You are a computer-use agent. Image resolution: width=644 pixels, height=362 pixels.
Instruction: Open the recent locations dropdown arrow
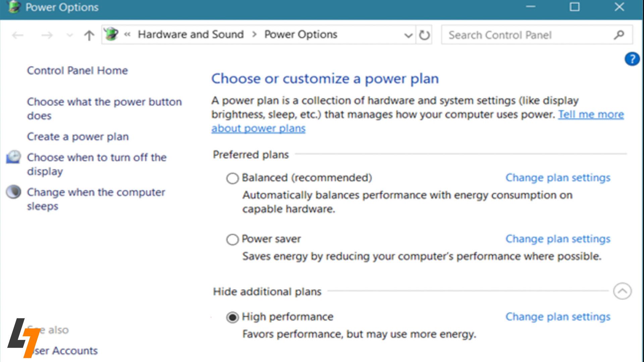pyautogui.click(x=69, y=35)
